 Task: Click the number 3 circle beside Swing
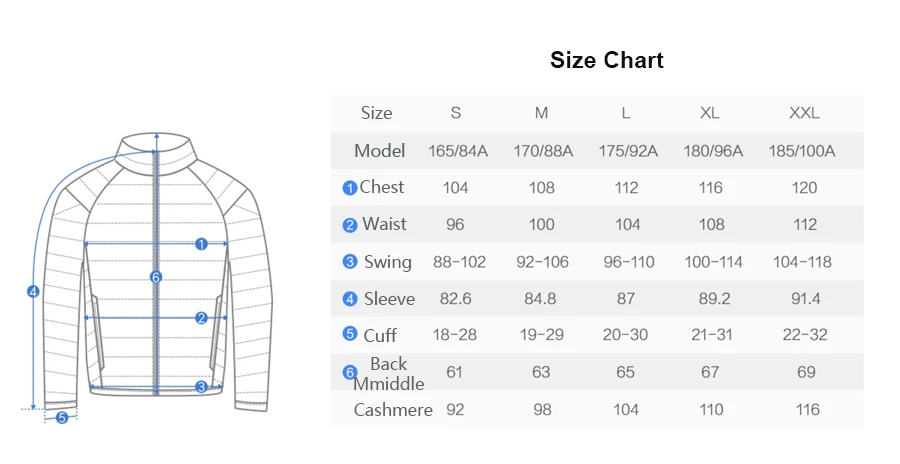point(350,262)
